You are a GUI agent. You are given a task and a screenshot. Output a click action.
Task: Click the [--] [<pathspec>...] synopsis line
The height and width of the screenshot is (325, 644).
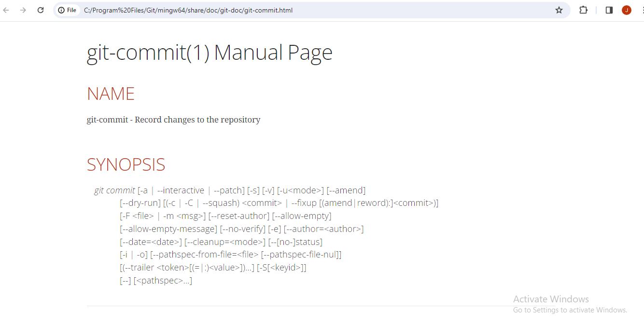[x=155, y=280]
